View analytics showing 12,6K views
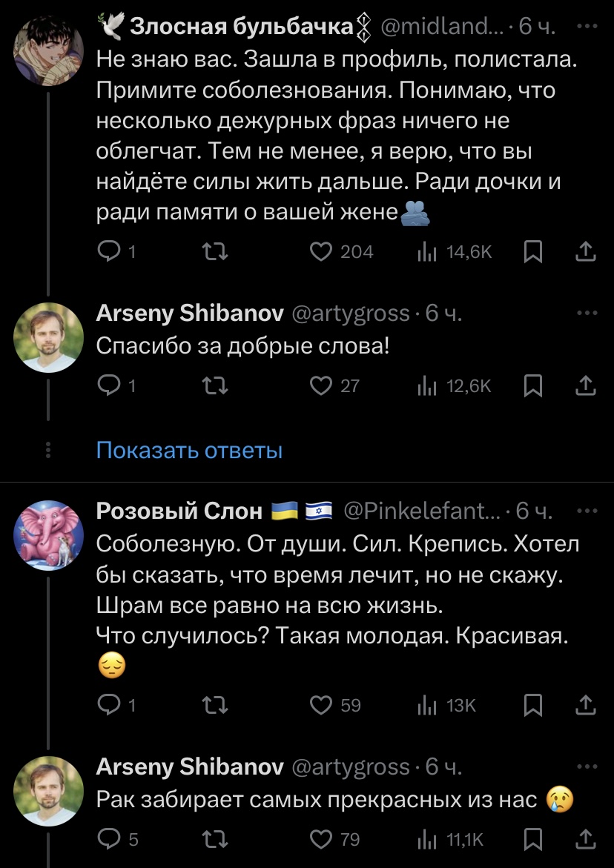 click(x=454, y=385)
